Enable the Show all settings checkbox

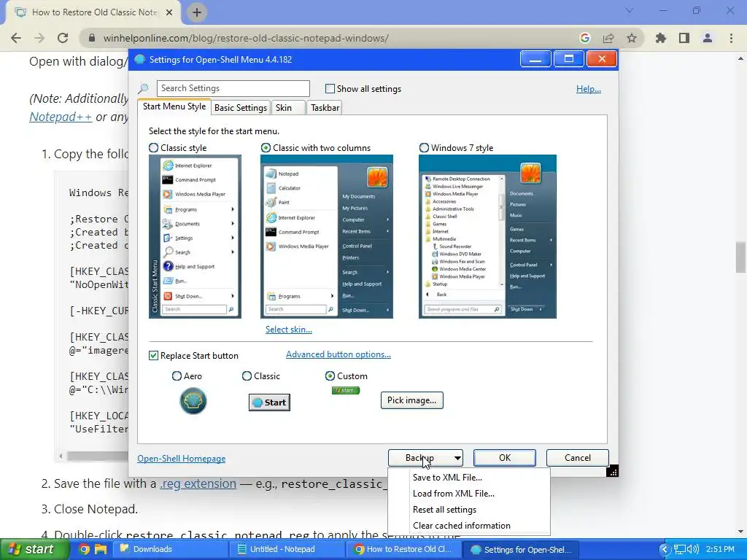(x=330, y=88)
